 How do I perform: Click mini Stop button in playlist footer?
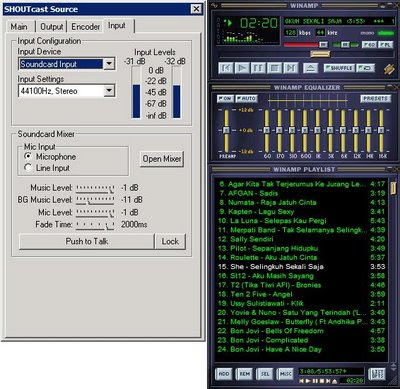pos(322,381)
